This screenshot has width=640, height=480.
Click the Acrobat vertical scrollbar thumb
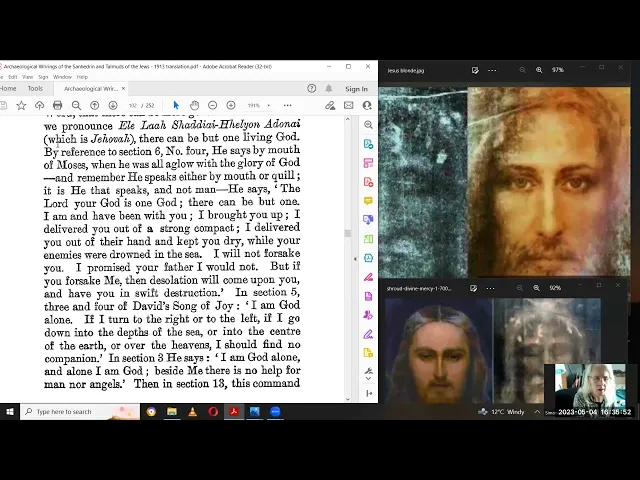pyautogui.click(x=348, y=233)
